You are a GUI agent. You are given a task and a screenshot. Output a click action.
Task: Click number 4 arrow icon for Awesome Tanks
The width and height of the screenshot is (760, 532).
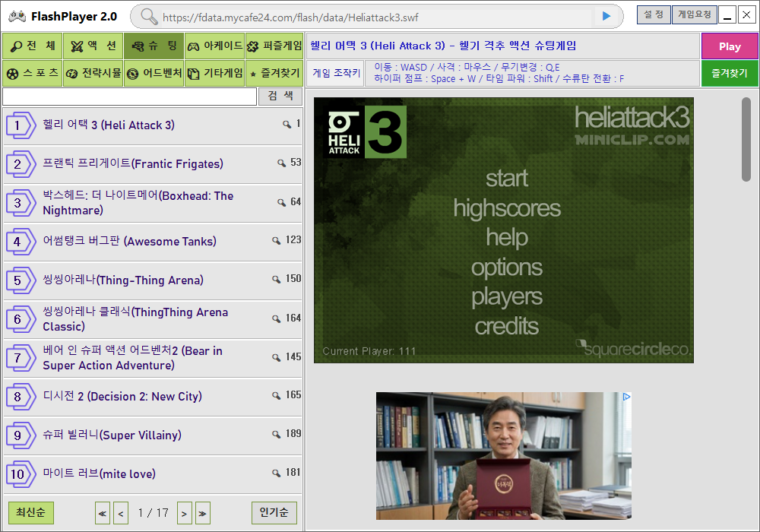click(x=21, y=242)
